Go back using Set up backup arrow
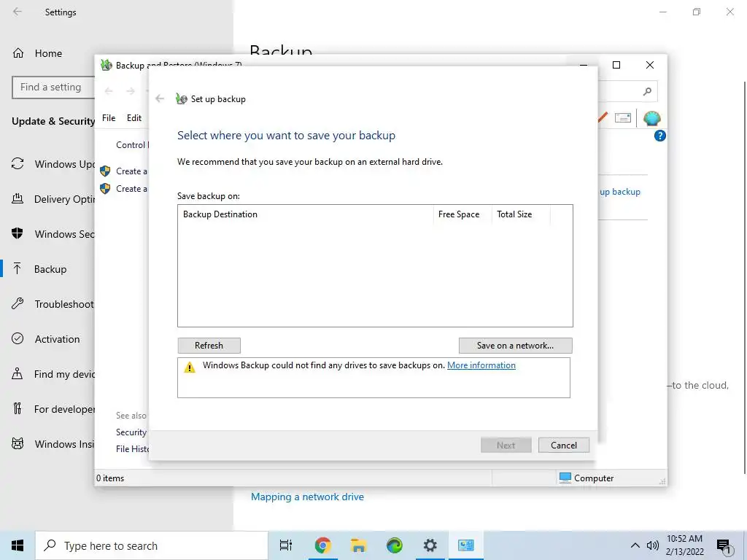Screen dimensions: 747x560 160,98
